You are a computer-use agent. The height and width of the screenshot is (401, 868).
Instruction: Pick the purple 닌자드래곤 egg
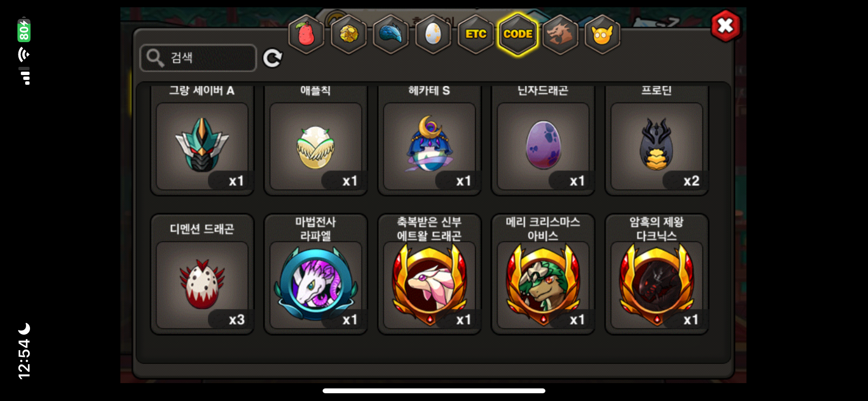pos(543,141)
